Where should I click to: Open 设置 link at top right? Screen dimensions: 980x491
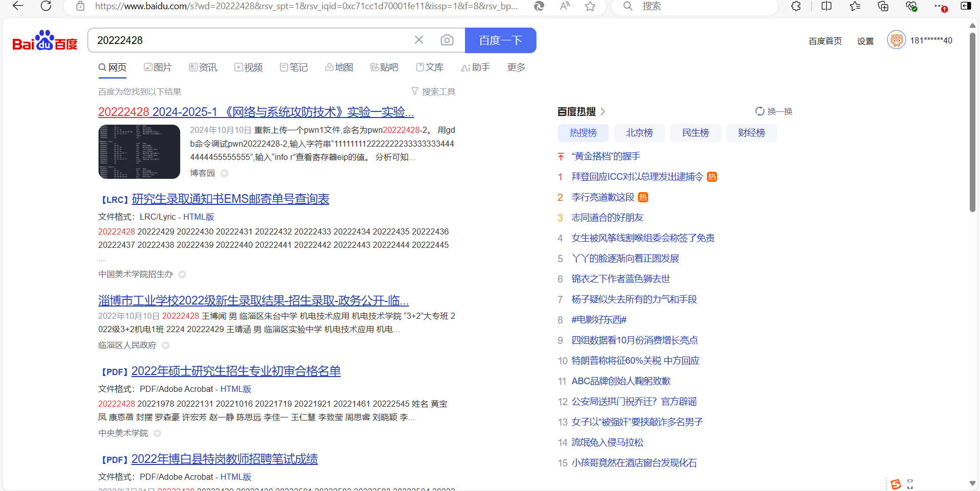point(866,41)
